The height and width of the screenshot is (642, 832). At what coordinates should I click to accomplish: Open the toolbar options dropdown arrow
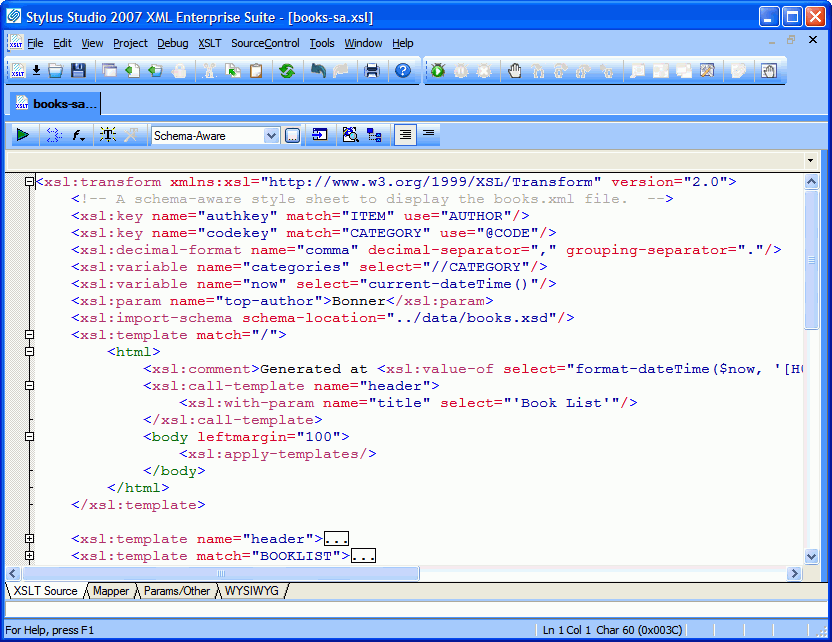(x=810, y=159)
